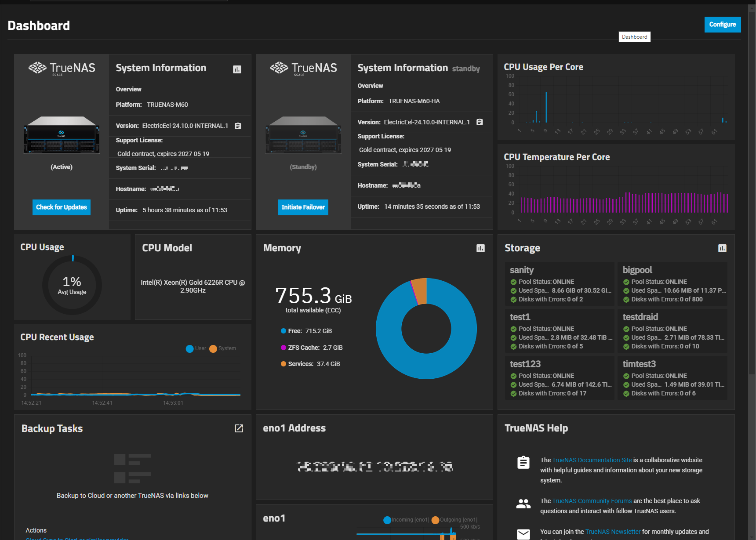Screen dimensions: 756x540
Task: Open Storage reports via chart icon
Action: tap(722, 248)
